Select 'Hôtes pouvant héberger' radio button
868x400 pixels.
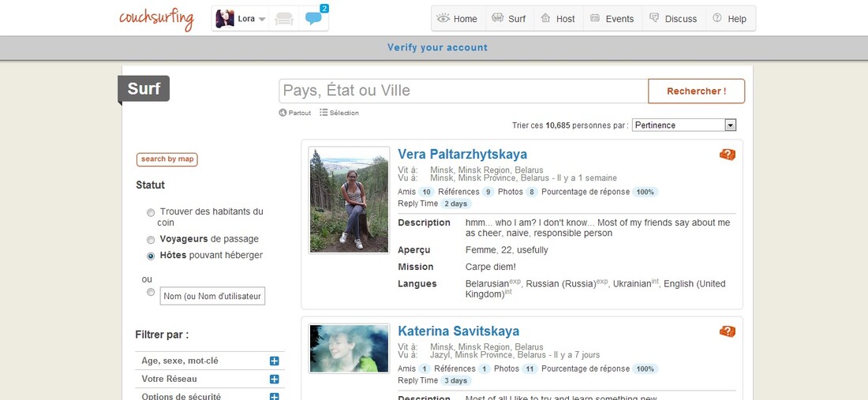coord(151,256)
